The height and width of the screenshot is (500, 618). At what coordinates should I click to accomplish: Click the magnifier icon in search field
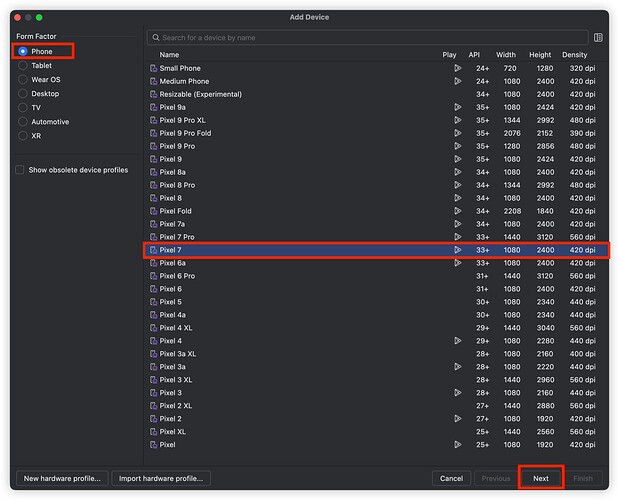tap(156, 37)
